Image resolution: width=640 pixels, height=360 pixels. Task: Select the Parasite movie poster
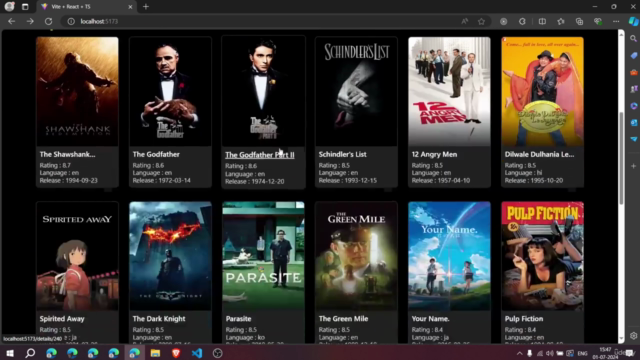[263, 256]
